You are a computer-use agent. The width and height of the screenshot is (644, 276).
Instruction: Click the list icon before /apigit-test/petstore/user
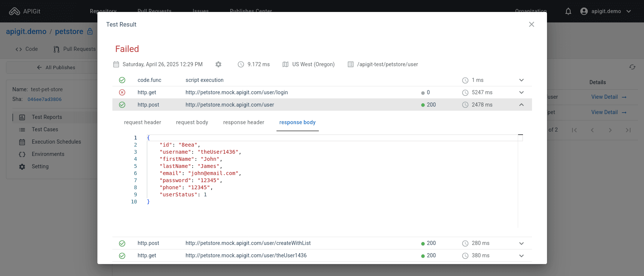(x=351, y=64)
